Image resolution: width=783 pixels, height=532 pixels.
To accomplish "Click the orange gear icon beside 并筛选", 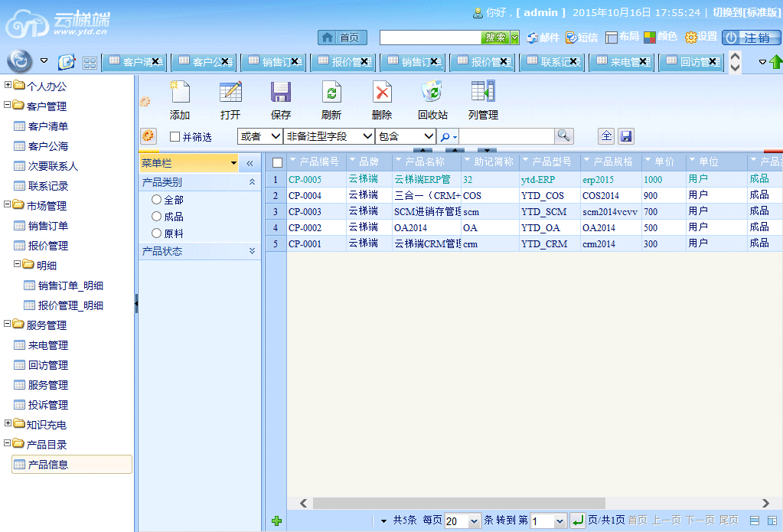I will (148, 136).
